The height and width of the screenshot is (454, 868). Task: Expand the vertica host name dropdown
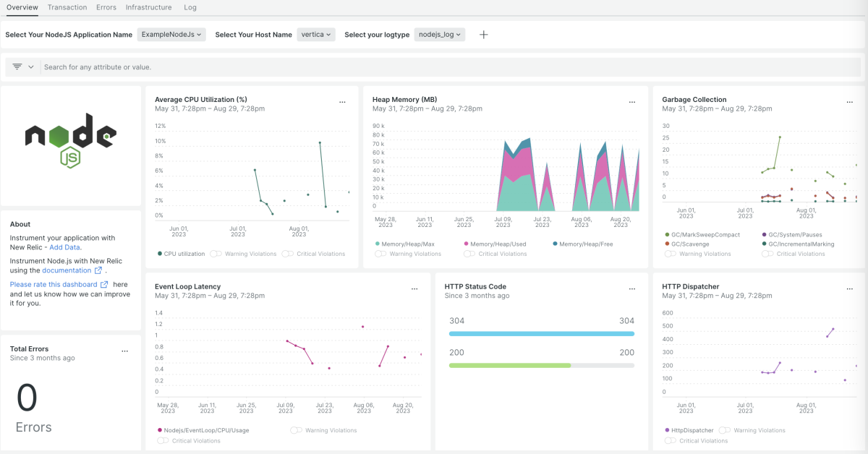pos(316,35)
